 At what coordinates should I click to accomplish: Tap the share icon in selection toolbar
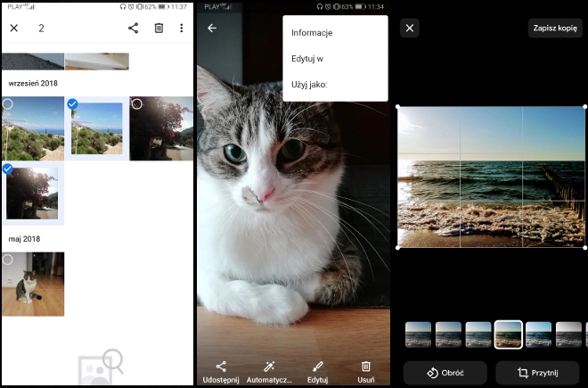click(x=133, y=29)
